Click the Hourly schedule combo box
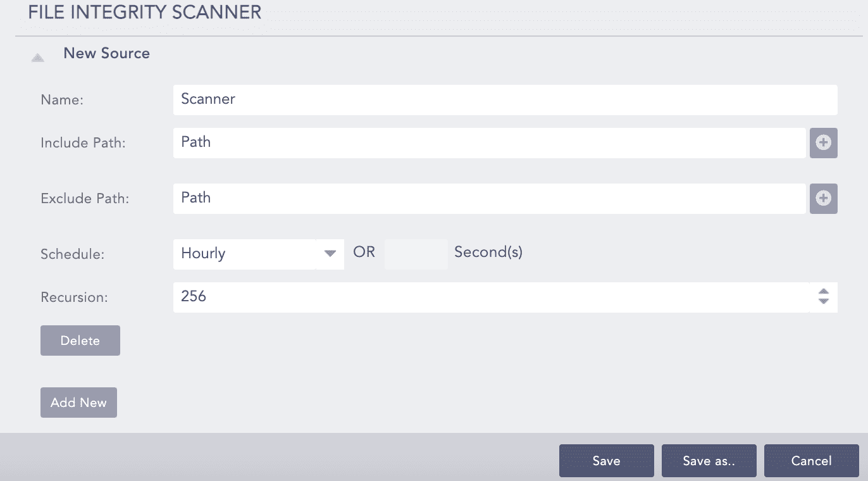This screenshot has width=868, height=481. pos(244,254)
